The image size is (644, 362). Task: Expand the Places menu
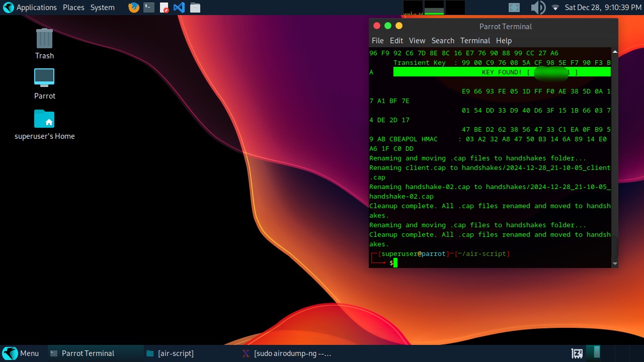[x=73, y=8]
